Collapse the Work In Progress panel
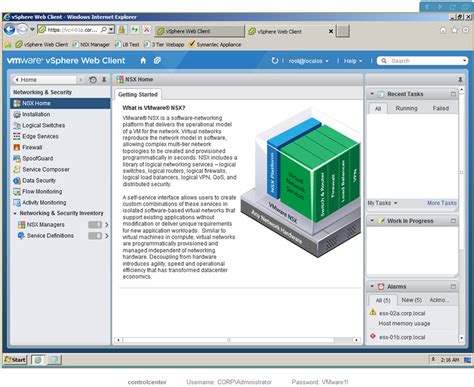Viewport: 474px width, 387px height. point(372,221)
